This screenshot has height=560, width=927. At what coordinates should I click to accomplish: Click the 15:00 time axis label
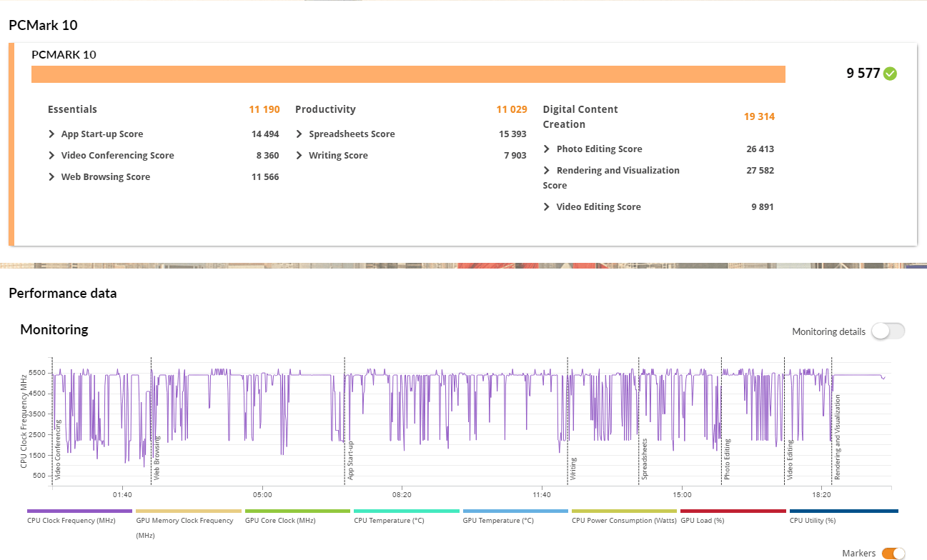[682, 494]
